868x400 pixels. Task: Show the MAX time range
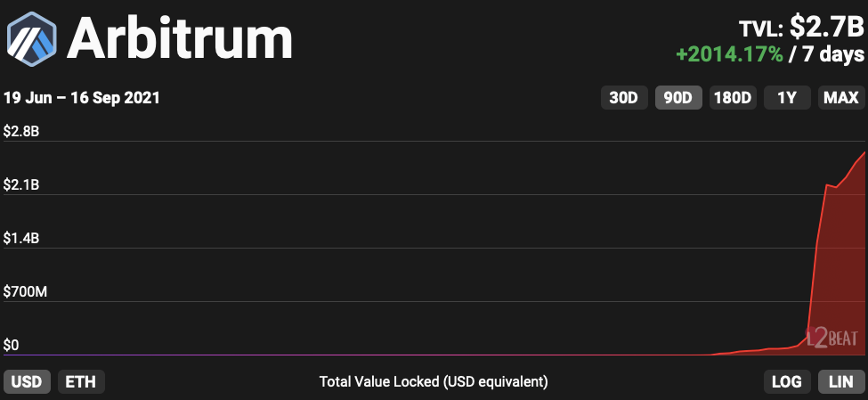(840, 98)
